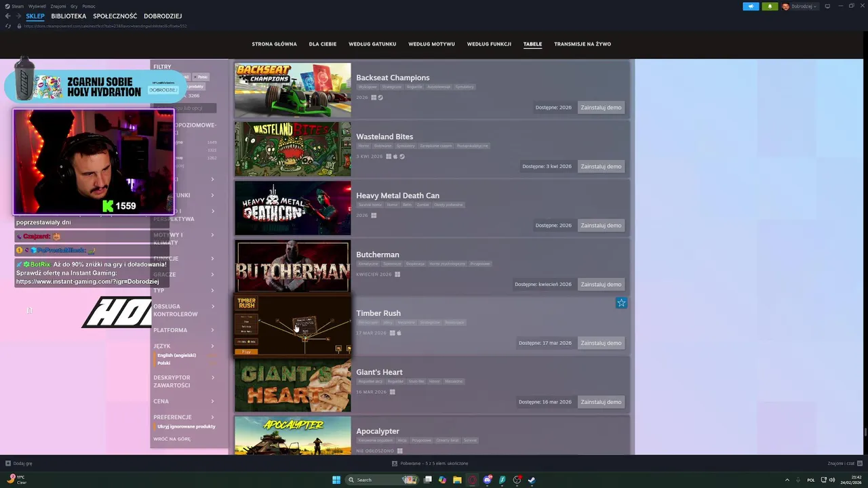
Task: Click Windows platform icon on Butcherman row
Action: (x=397, y=274)
